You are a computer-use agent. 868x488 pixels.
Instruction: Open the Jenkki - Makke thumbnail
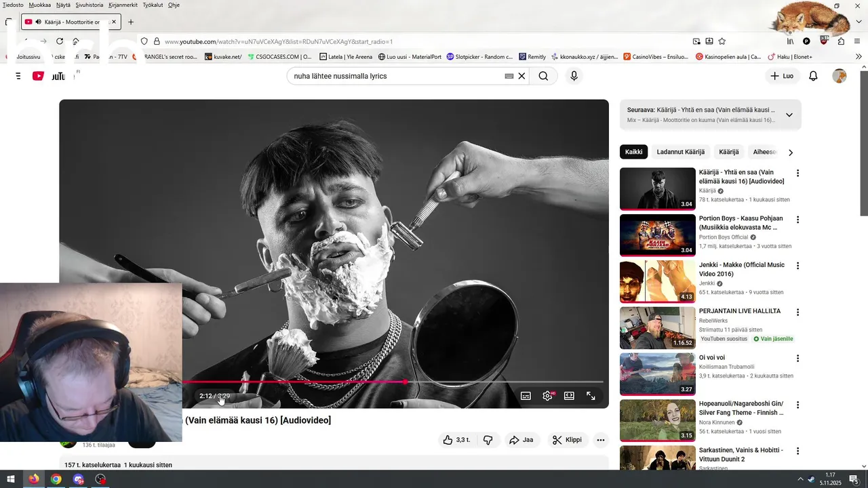[657, 281]
